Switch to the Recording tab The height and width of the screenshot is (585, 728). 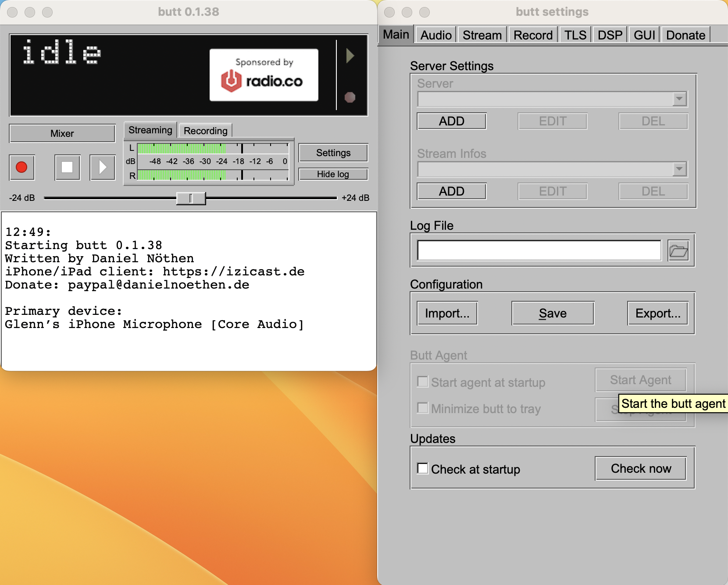coord(206,131)
